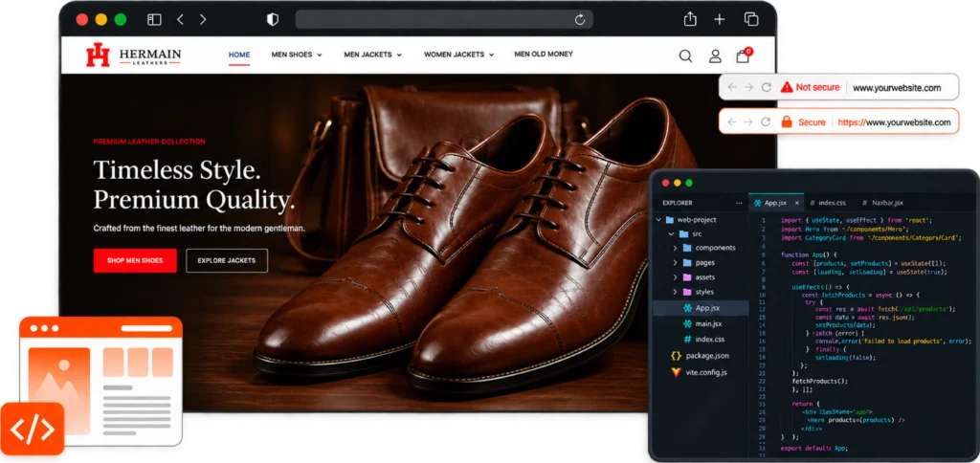Expand the assets folder

point(675,277)
